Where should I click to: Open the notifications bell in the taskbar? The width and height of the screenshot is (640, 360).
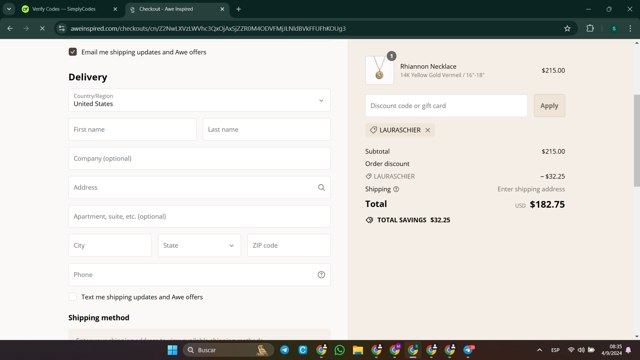628,350
